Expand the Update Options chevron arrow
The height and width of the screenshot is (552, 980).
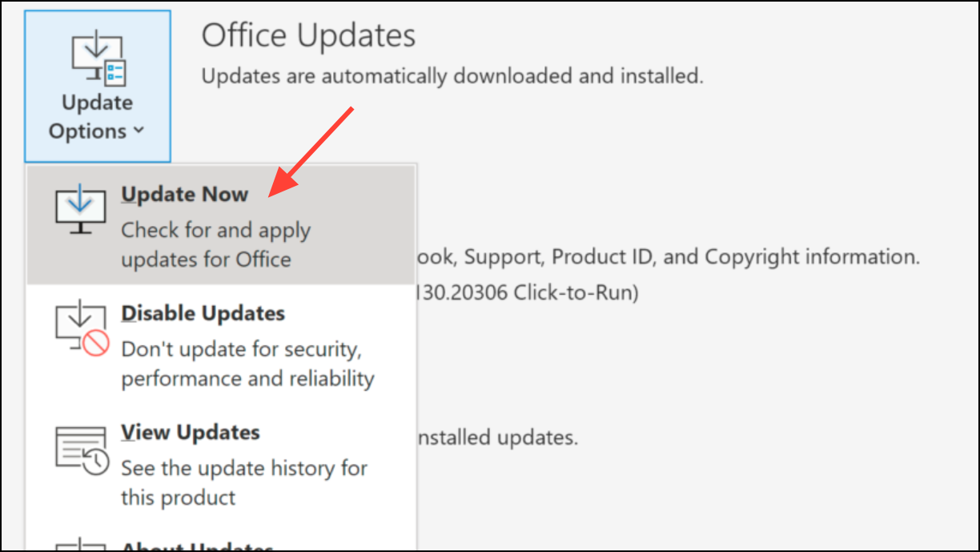pos(139,131)
